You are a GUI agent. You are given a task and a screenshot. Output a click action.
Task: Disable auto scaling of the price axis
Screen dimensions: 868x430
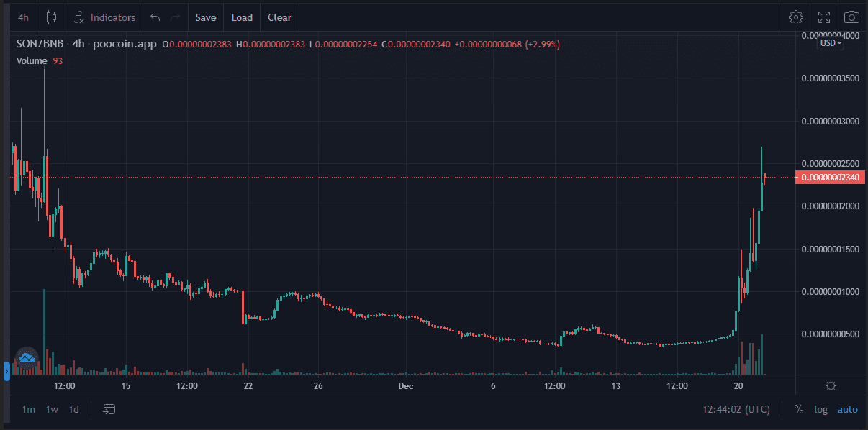click(847, 409)
